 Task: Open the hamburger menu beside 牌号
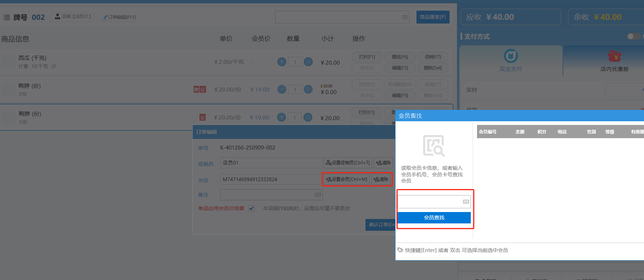click(6, 17)
